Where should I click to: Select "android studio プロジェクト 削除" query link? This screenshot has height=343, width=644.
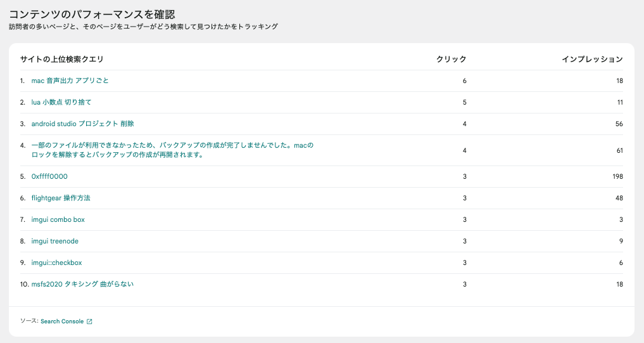(x=82, y=124)
